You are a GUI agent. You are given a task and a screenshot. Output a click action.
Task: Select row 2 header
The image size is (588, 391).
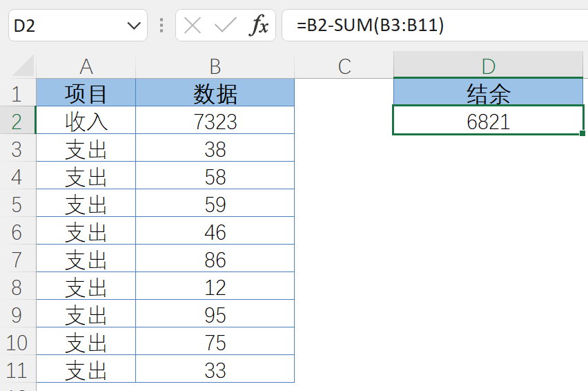(x=18, y=120)
